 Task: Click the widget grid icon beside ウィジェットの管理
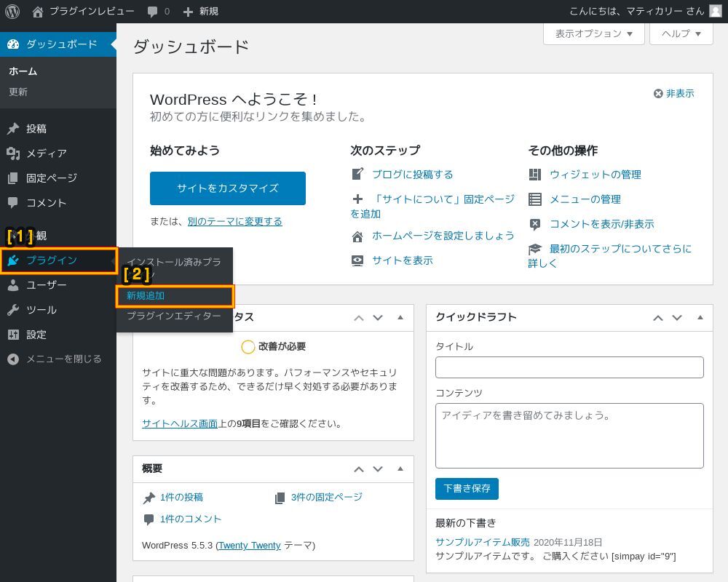pyautogui.click(x=535, y=175)
